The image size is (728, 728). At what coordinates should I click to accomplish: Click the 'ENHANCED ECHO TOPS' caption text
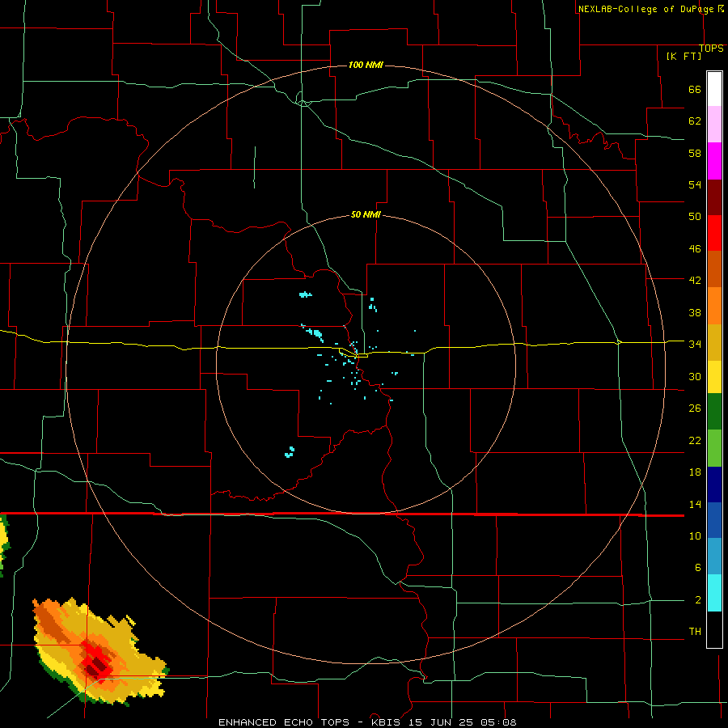pos(284,722)
